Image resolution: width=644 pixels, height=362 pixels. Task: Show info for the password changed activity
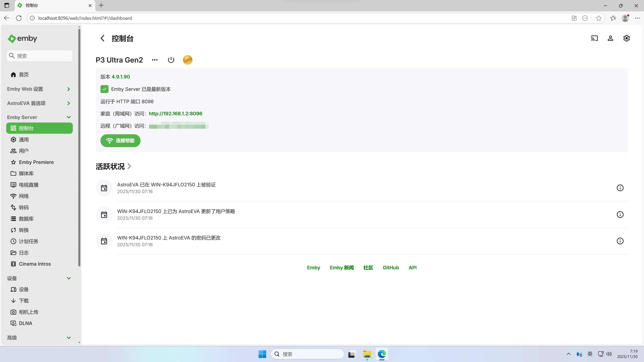point(620,241)
